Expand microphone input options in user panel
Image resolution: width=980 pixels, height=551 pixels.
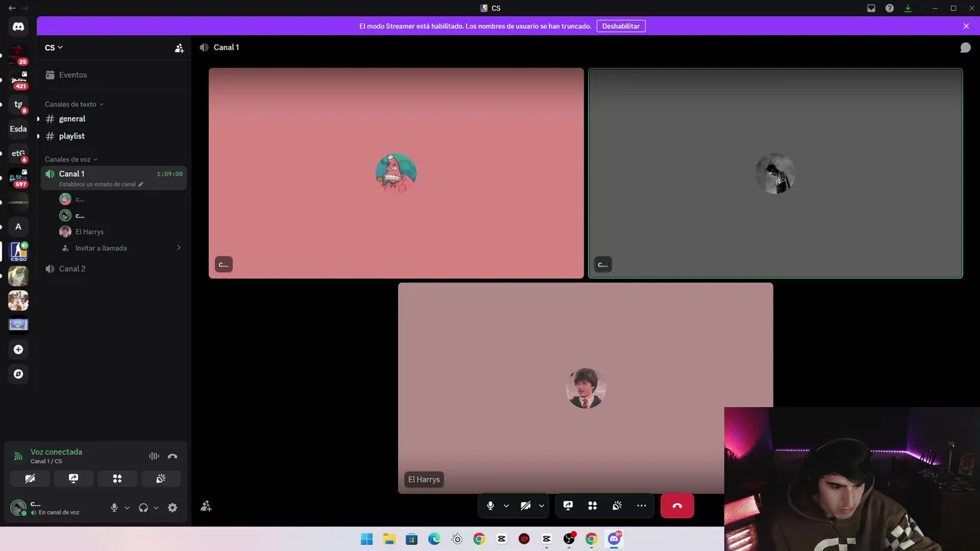pyautogui.click(x=127, y=507)
